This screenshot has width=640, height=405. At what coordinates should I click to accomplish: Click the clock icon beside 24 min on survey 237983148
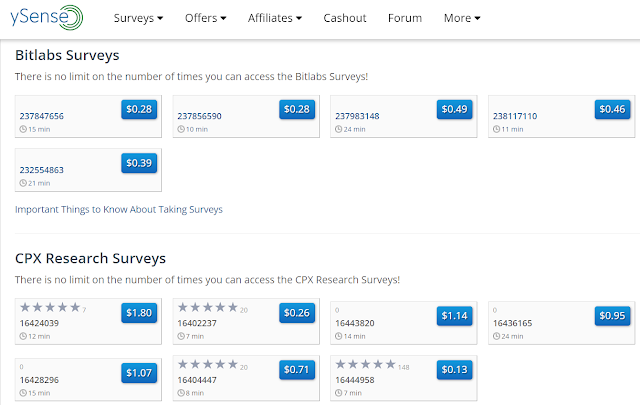339,129
